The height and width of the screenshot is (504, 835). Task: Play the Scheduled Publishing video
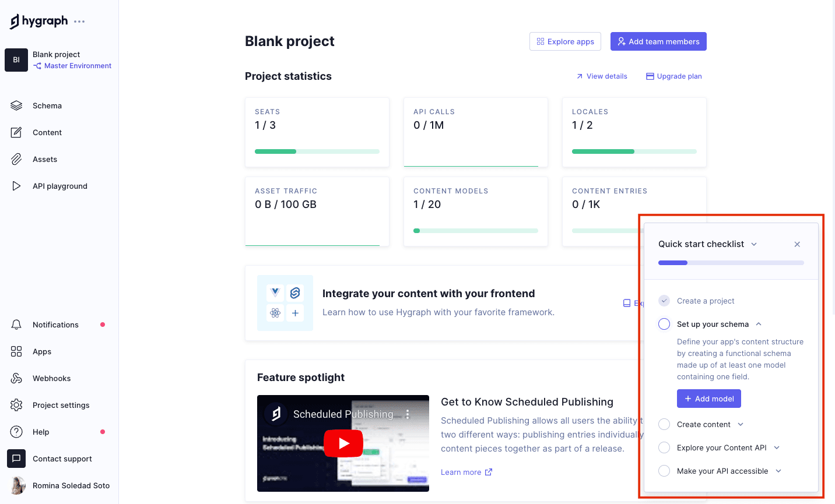click(x=343, y=443)
